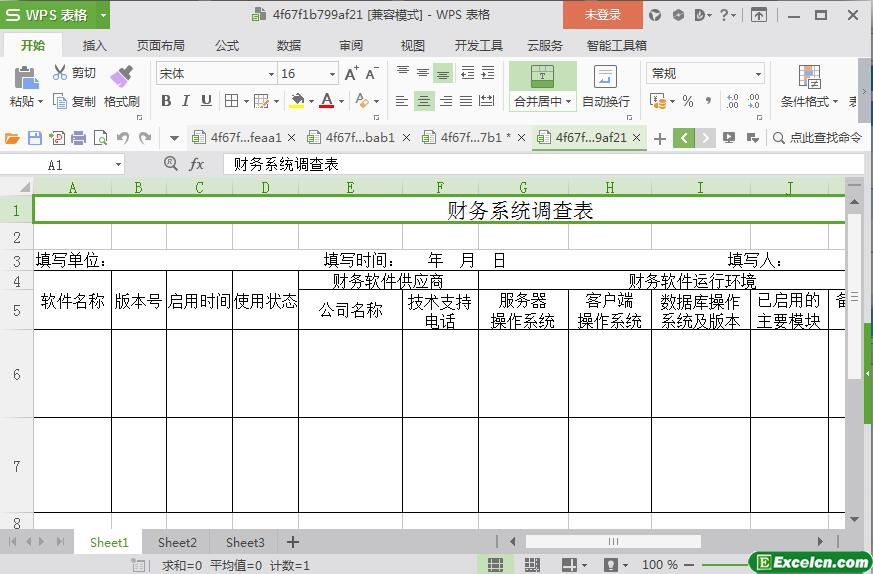
Task: Toggle Italic formatting
Action: [x=186, y=101]
